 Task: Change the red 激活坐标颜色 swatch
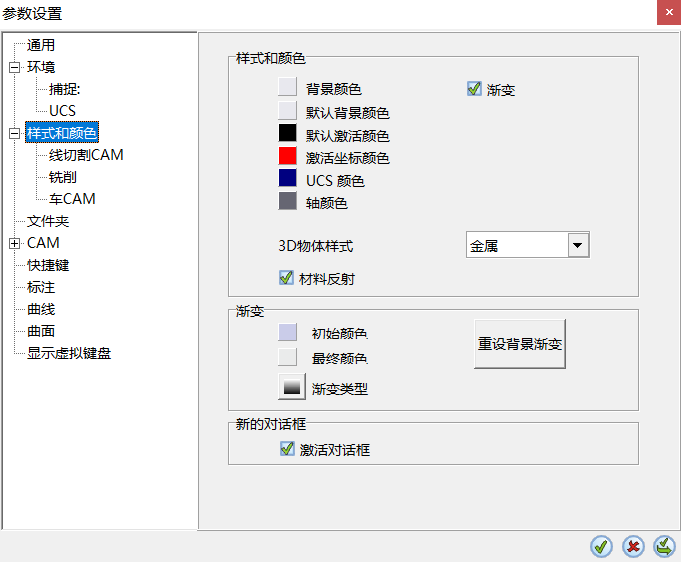[288, 155]
